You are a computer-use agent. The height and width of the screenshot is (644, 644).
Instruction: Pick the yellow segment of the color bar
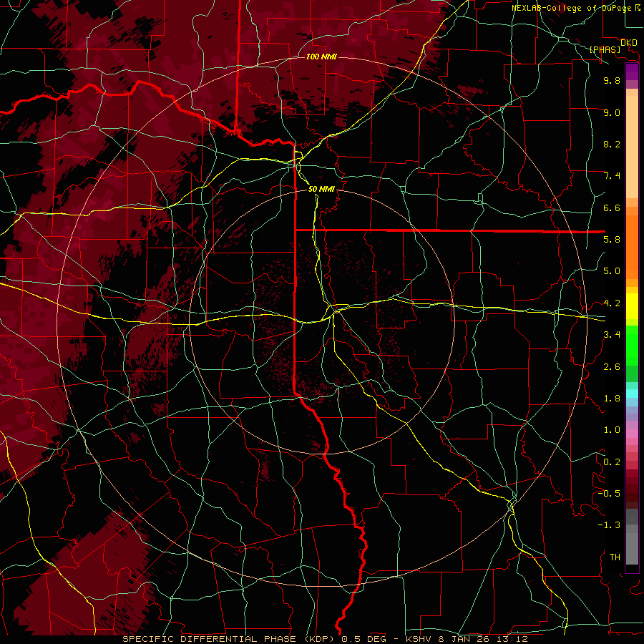(x=632, y=306)
